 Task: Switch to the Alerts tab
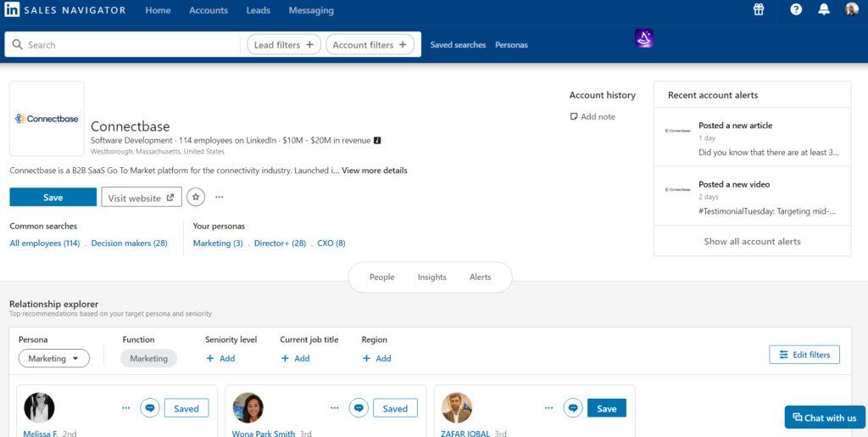point(480,277)
